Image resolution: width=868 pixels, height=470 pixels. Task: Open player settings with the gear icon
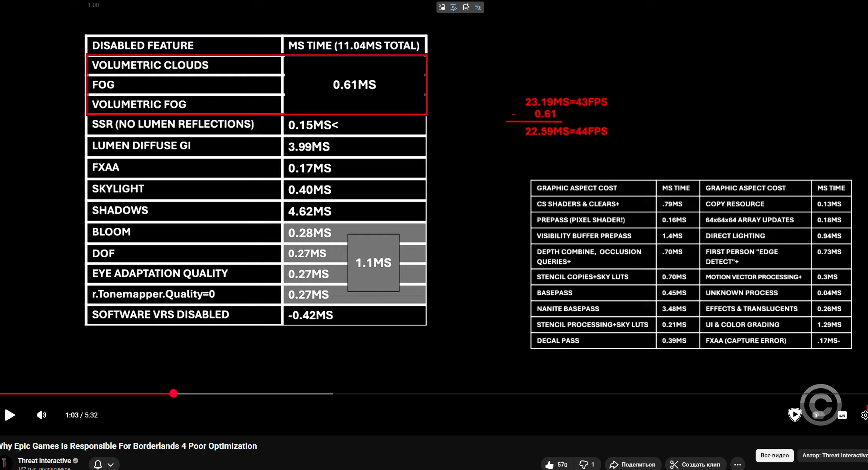click(x=864, y=415)
